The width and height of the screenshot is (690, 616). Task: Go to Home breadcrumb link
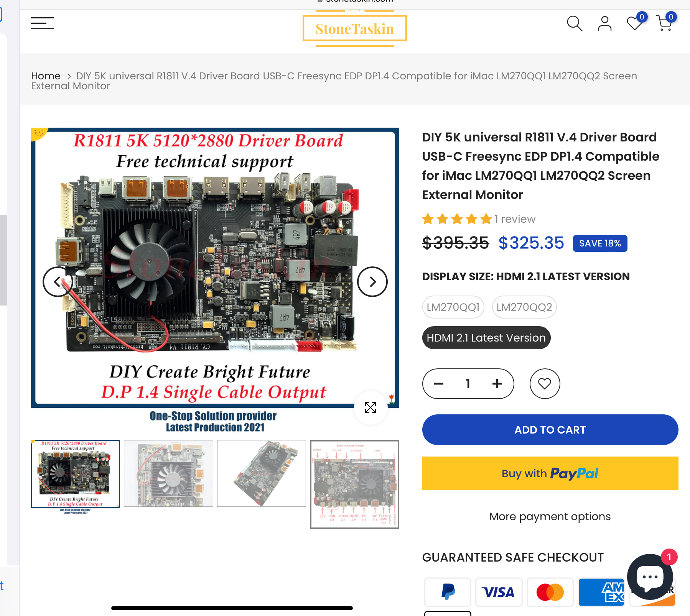(x=46, y=76)
